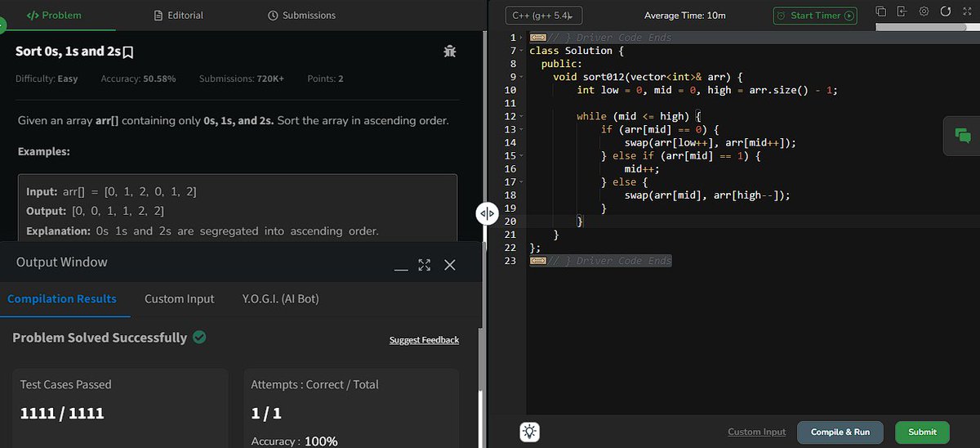Click line 20 in the code editor

[x=751, y=221]
